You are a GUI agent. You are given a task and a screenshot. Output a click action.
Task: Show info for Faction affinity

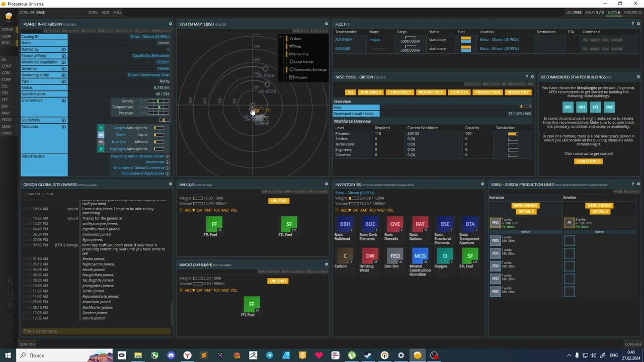point(63,56)
